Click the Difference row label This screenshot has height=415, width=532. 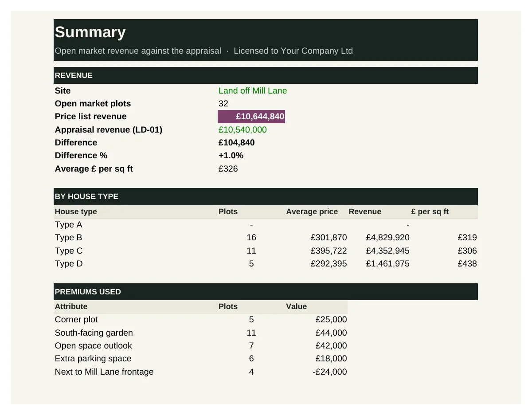tap(76, 143)
